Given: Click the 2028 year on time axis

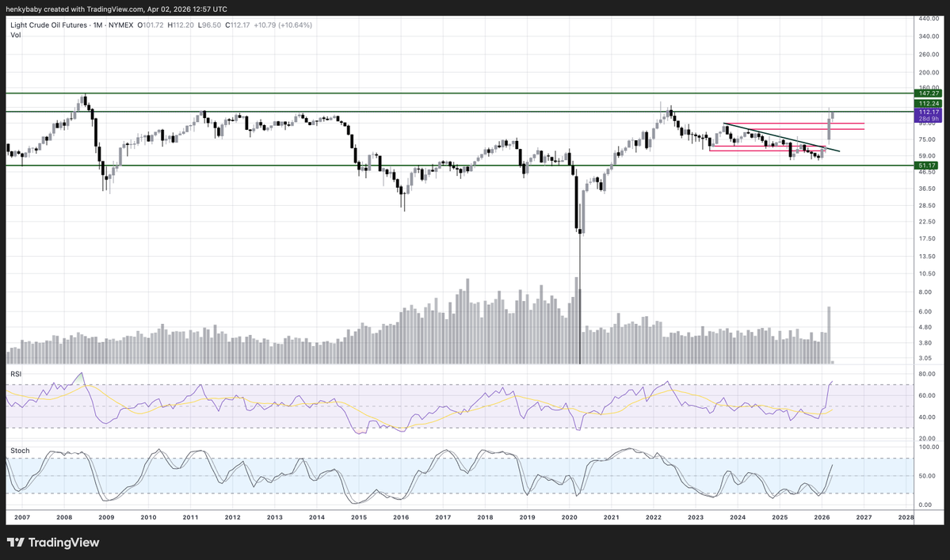Looking at the screenshot, I should tap(906, 517).
